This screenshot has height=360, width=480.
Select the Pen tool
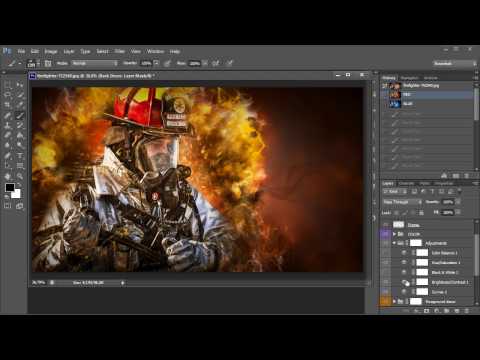point(7,156)
